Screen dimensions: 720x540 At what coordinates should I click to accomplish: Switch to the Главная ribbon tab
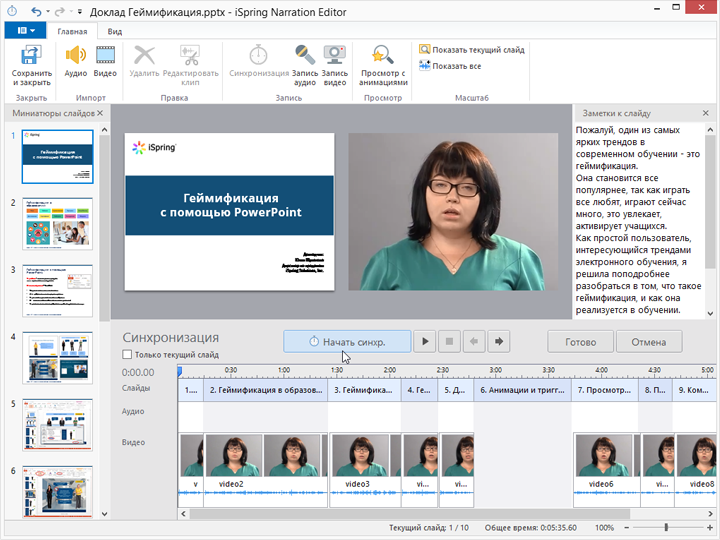coord(72,31)
